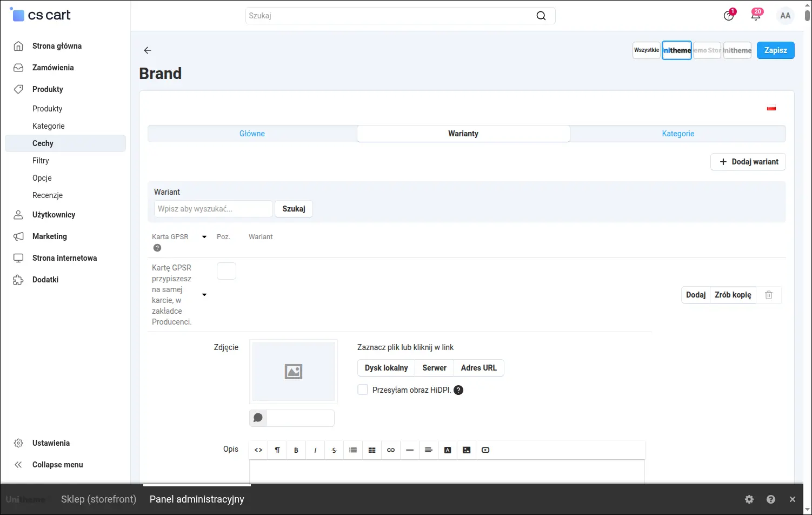Go back using the arrow above Brand

click(147, 50)
